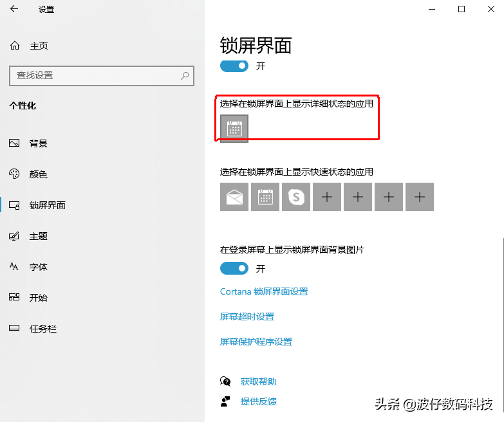The image size is (504, 422).
Task: Open Cortana 锁屏界面设置 link
Action: click(264, 291)
